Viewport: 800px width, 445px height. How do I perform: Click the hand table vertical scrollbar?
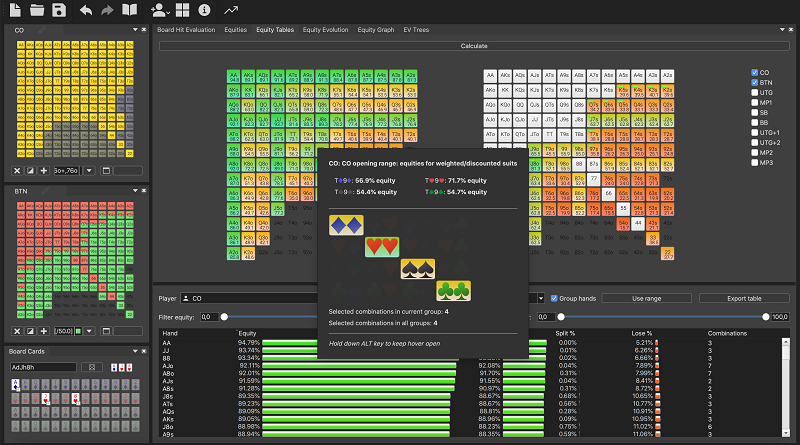pyautogui.click(x=786, y=387)
